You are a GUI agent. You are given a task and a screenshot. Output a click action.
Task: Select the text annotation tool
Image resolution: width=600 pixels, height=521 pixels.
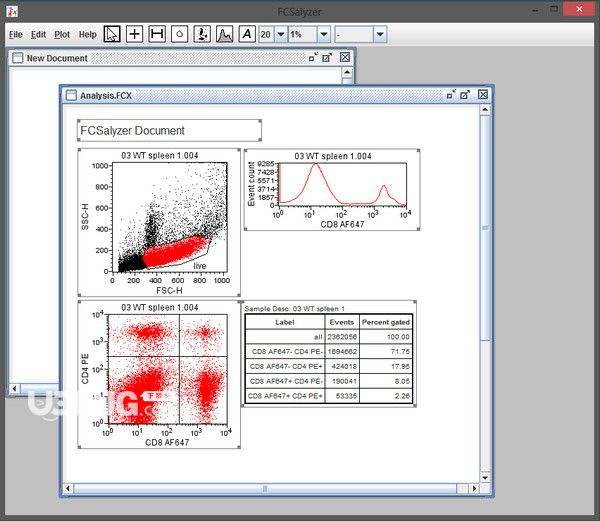tap(247, 34)
